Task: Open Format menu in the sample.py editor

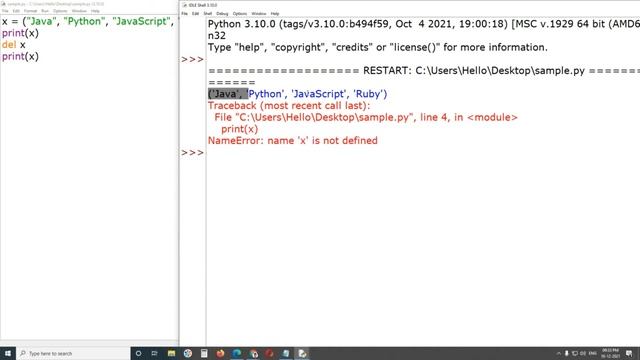Action: point(31,11)
